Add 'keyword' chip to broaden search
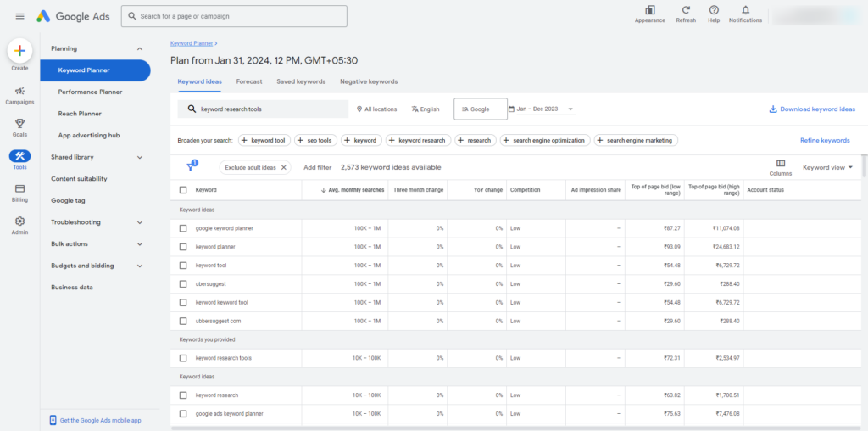868x431 pixels. [361, 140]
